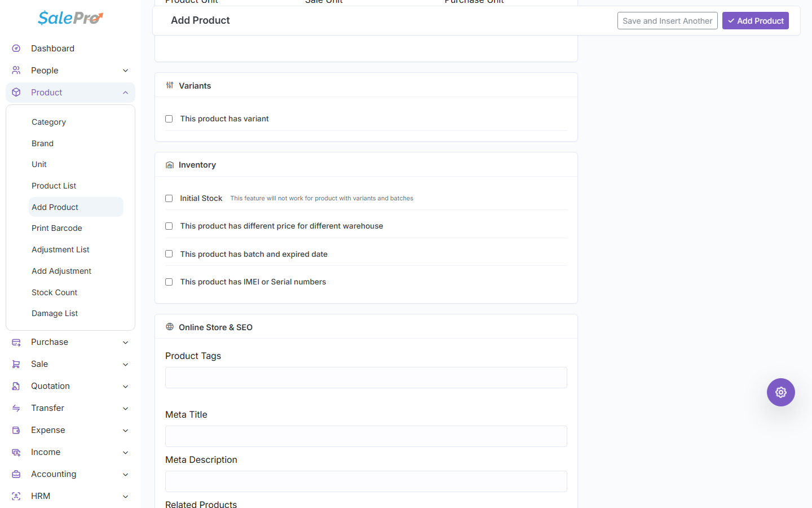Screen dimensions: 812x508
Task: Enable 'This product has variant' checkbox
Action: (169, 119)
